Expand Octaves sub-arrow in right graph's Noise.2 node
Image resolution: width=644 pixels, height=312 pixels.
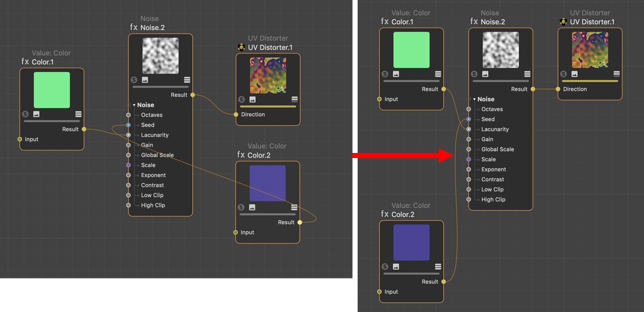(476, 109)
